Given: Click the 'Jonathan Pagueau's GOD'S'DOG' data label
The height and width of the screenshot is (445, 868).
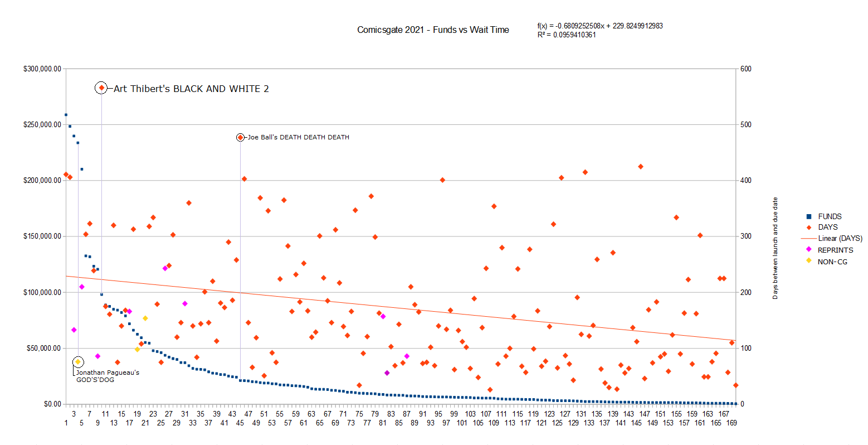Looking at the screenshot, I should coord(108,376).
